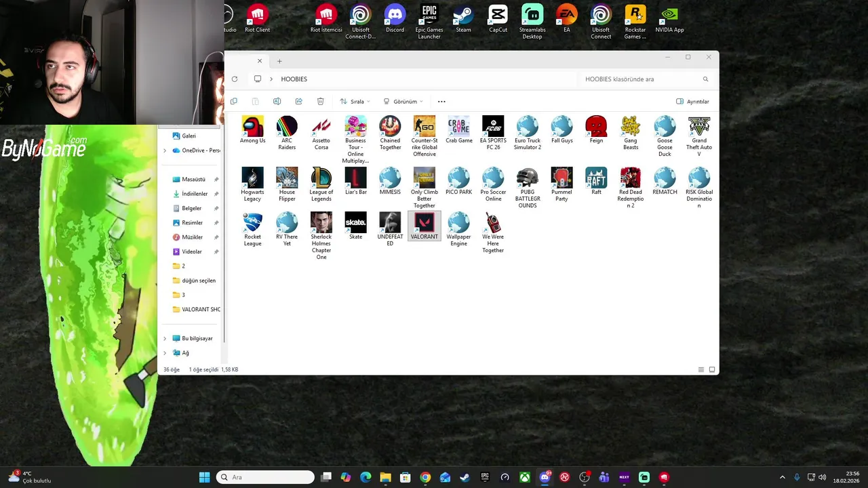The width and height of the screenshot is (868, 488).
Task: Refresh the HOOBIES folder view
Action: (235, 79)
